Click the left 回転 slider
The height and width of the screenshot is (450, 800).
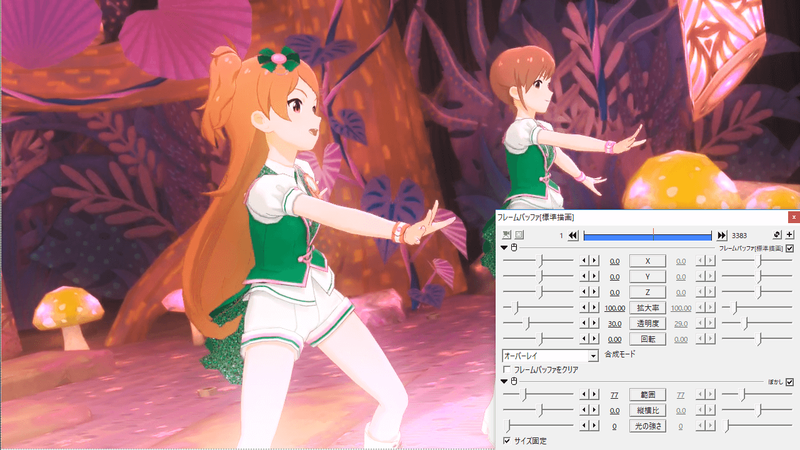[538, 339]
